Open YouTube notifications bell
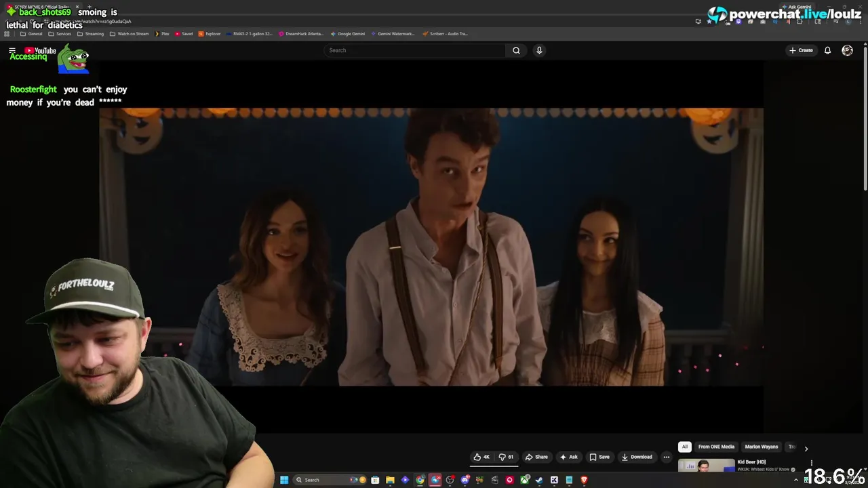 click(x=827, y=50)
